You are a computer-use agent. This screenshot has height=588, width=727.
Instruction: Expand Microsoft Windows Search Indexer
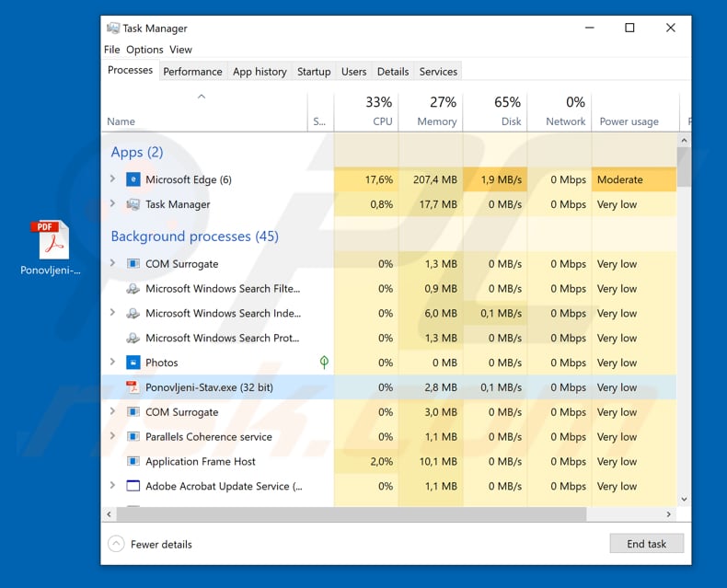pyautogui.click(x=112, y=312)
